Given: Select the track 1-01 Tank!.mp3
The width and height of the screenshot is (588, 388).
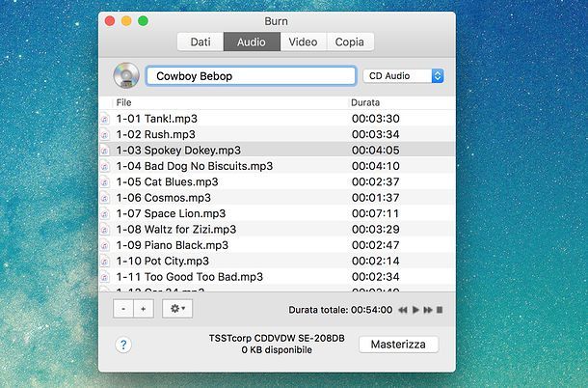Looking at the screenshot, I should coord(277,119).
